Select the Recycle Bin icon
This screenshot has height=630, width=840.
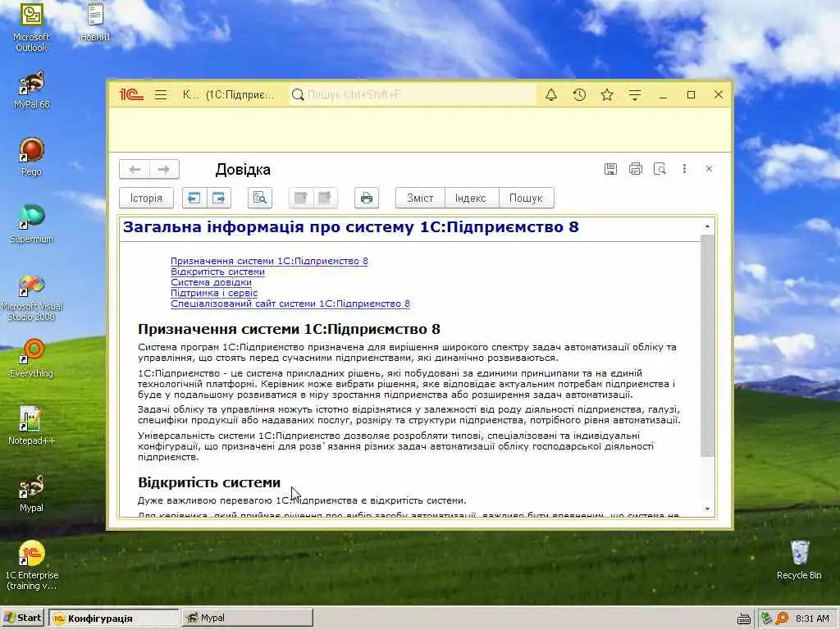(x=799, y=560)
